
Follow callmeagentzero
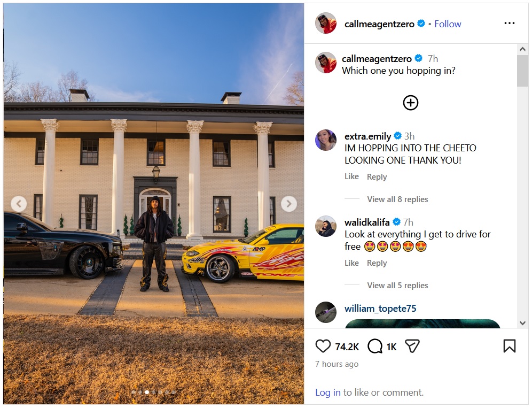click(448, 24)
